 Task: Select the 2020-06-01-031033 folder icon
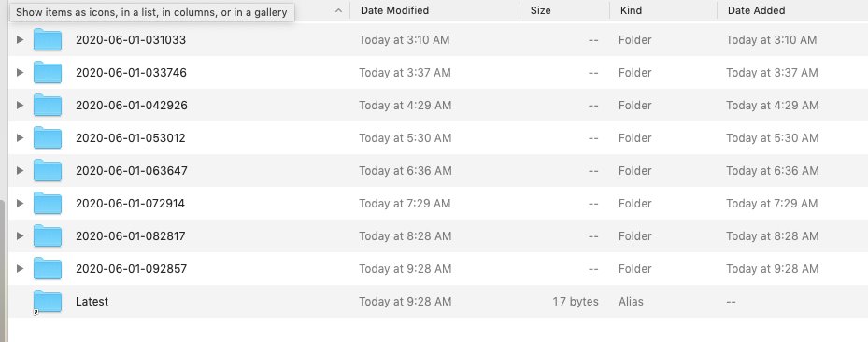point(47,40)
